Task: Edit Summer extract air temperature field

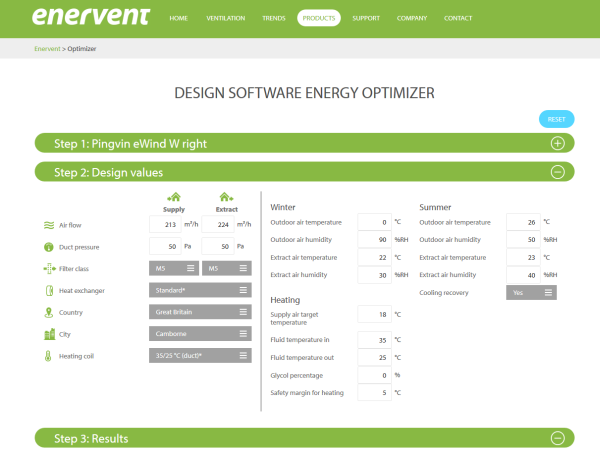Action: (x=523, y=257)
